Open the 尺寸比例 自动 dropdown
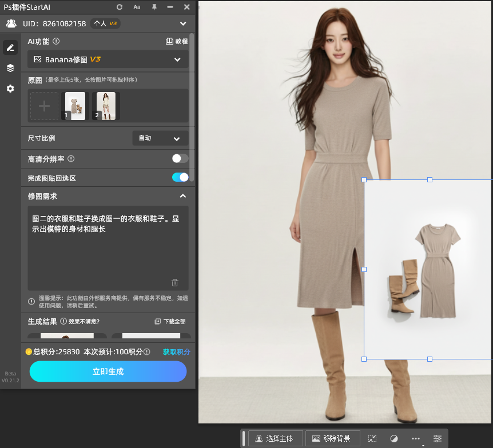493x448 pixels. tap(160, 138)
